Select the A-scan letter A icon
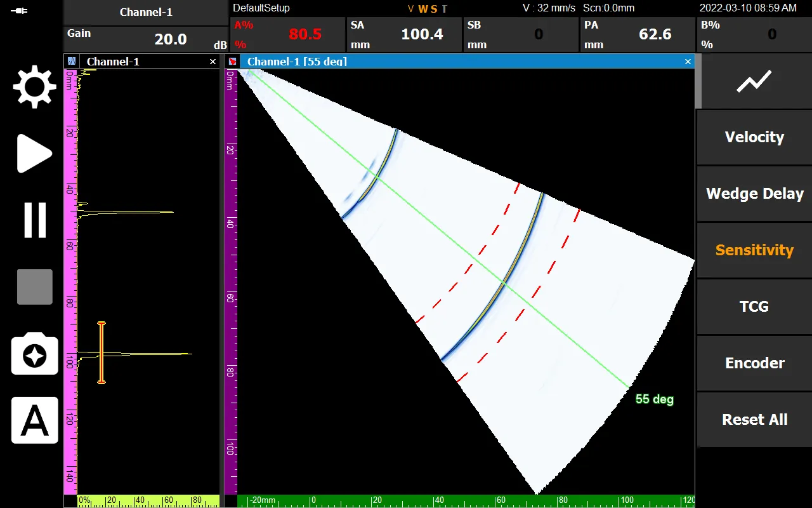The height and width of the screenshot is (508, 812). (x=35, y=420)
